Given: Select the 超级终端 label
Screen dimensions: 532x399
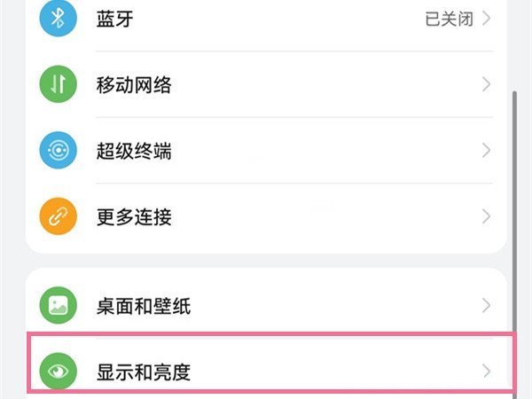Looking at the screenshot, I should click(134, 151).
